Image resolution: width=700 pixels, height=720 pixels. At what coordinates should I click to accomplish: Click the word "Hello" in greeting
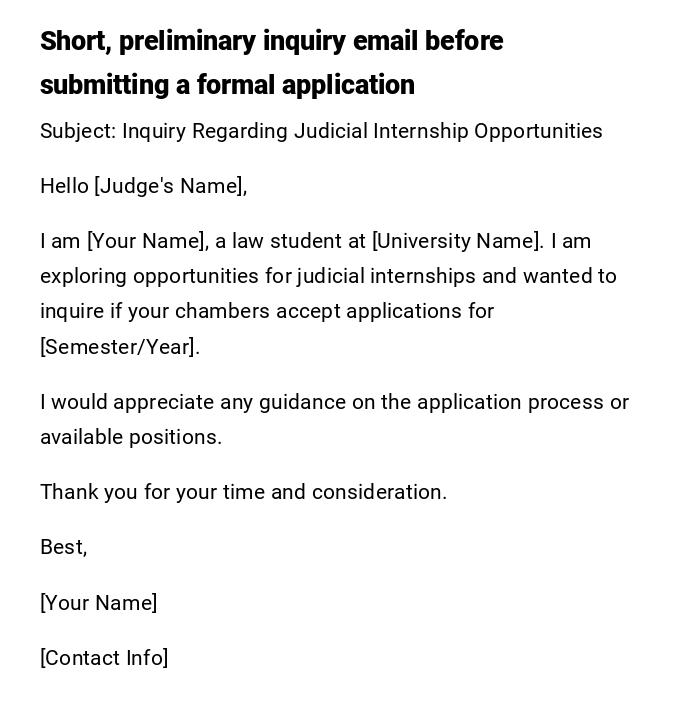coord(64,186)
